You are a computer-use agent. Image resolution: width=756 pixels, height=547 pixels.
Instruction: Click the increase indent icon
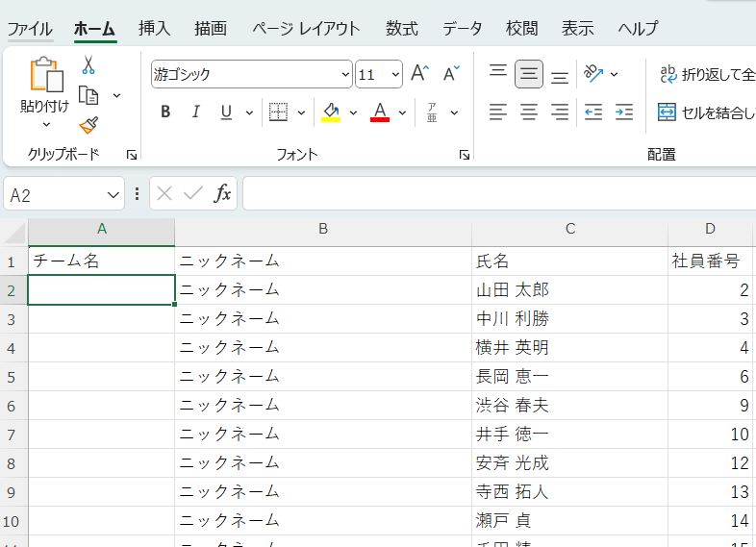(x=624, y=112)
